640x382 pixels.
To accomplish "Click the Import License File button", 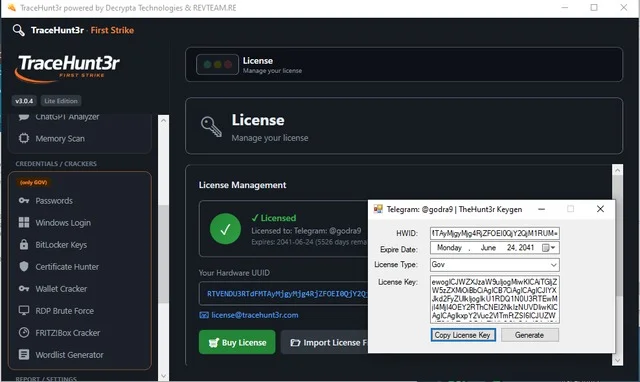I will (324, 342).
